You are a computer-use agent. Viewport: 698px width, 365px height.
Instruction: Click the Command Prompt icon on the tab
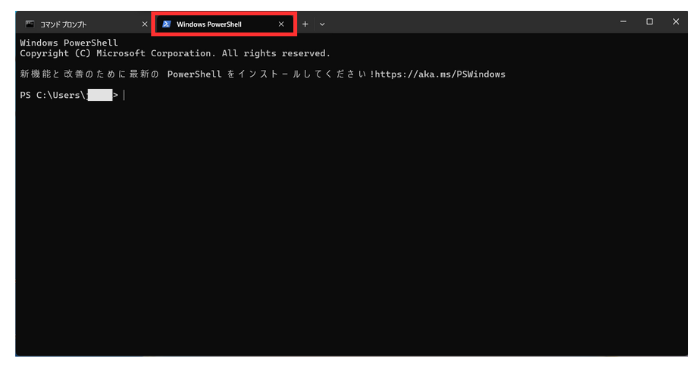coord(30,24)
